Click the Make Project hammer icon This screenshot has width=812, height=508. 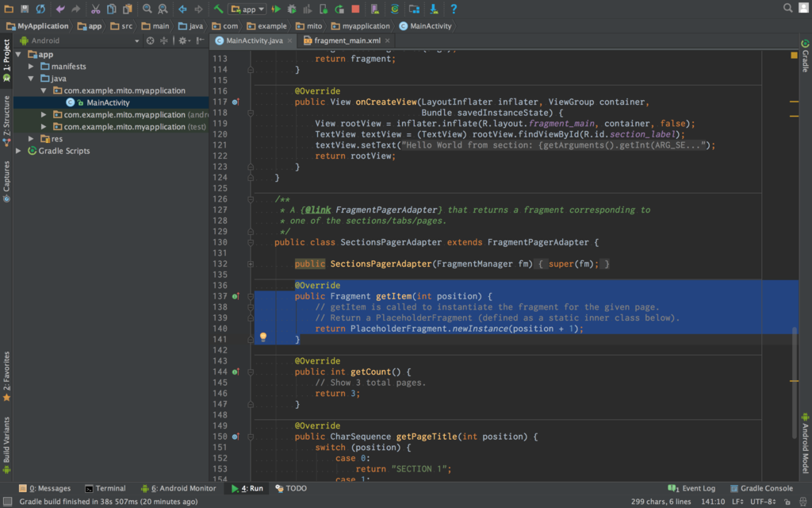pos(218,9)
